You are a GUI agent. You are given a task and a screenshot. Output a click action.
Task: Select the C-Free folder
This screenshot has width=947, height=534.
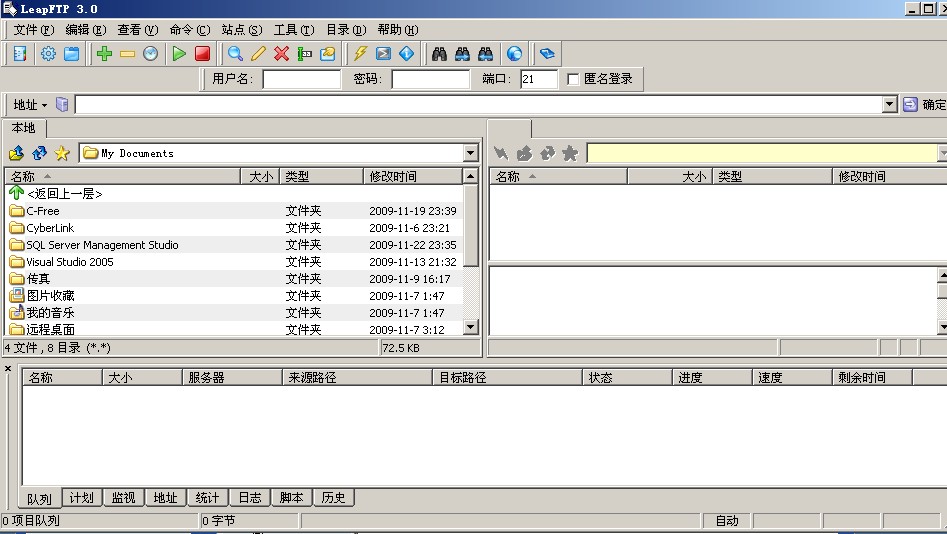(236, 211)
